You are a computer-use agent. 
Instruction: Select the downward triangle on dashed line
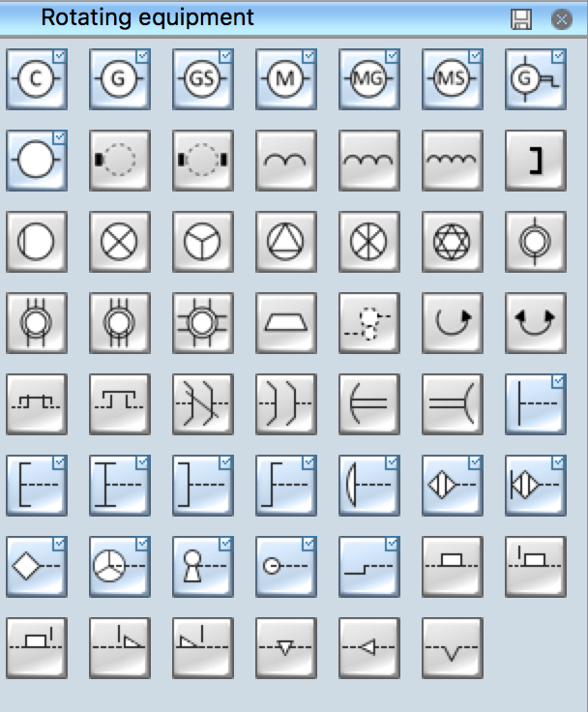point(286,648)
